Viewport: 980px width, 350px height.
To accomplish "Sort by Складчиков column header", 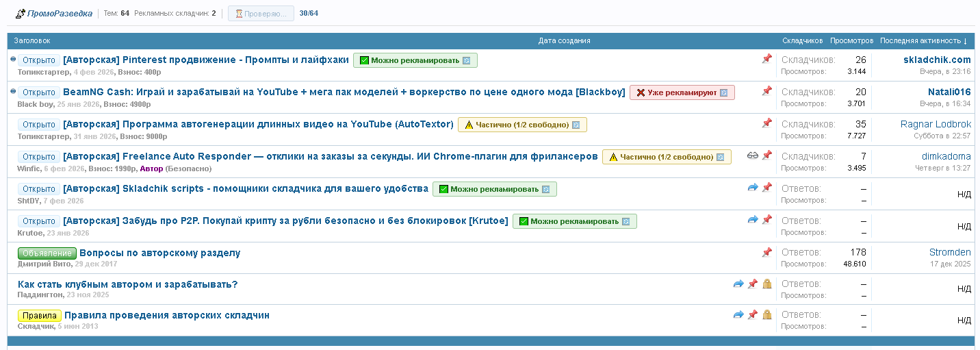I will tap(803, 41).
